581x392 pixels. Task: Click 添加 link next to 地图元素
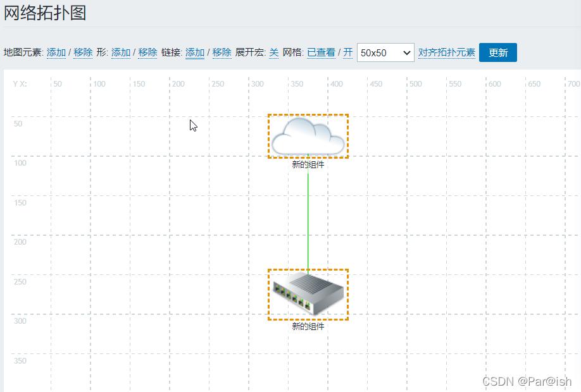56,52
